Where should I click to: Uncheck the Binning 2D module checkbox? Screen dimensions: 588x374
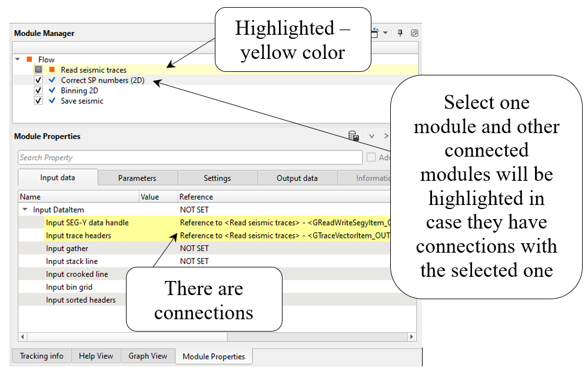point(39,91)
